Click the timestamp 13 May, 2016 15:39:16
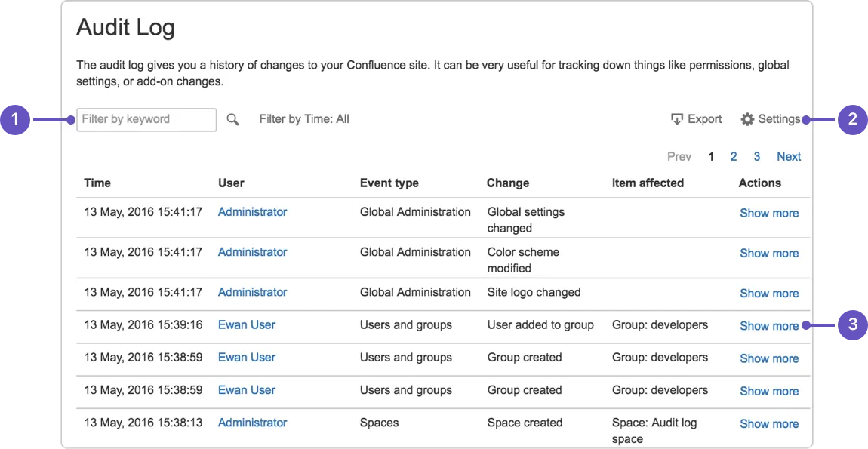 pos(143,325)
